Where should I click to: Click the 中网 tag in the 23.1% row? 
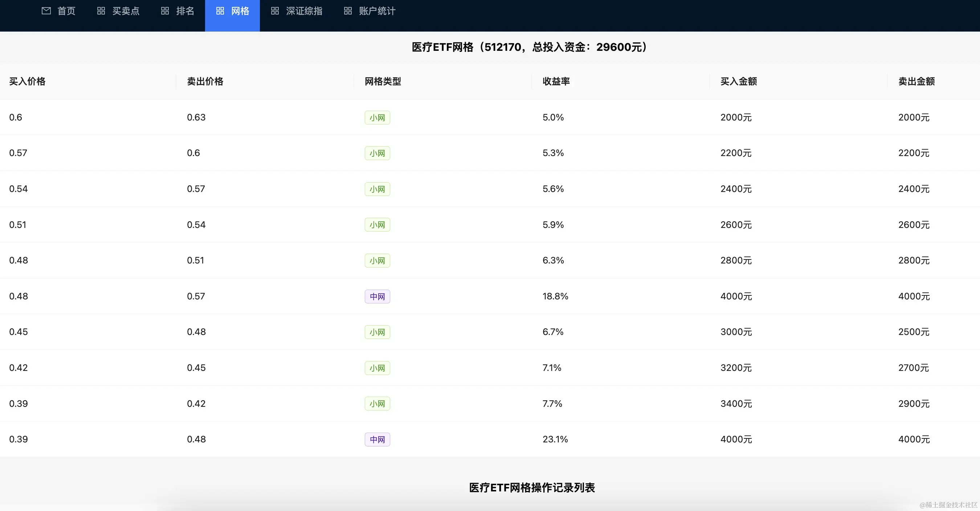click(x=377, y=440)
